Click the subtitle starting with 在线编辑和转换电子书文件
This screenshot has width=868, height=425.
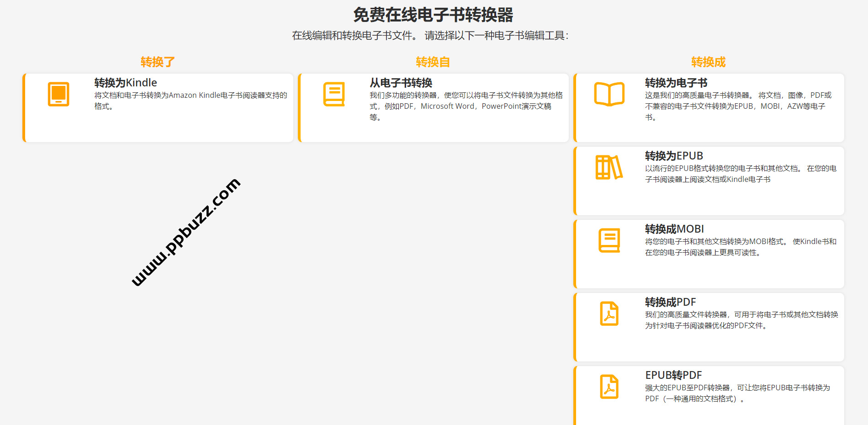430,36
